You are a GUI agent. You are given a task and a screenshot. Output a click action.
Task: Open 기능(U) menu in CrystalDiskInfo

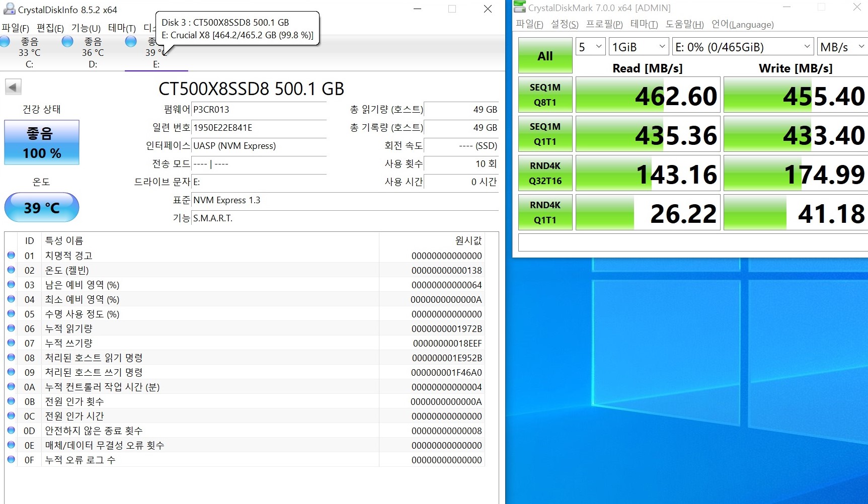[x=86, y=28]
